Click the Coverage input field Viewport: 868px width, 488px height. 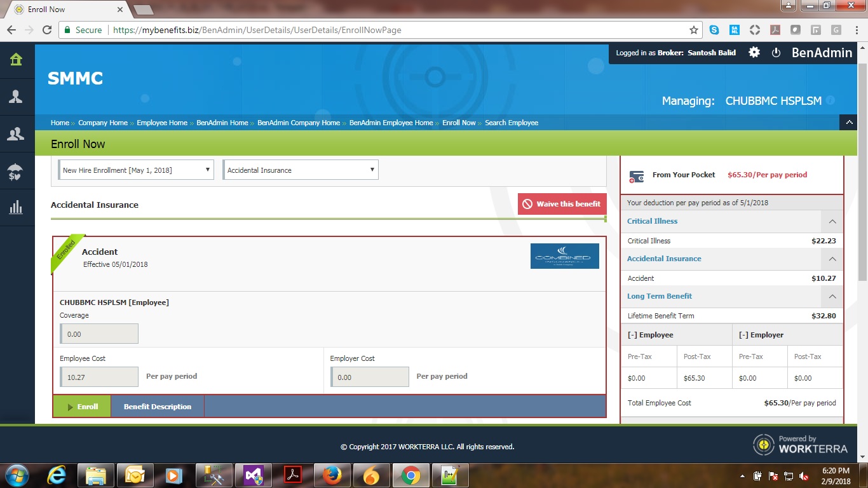(99, 334)
